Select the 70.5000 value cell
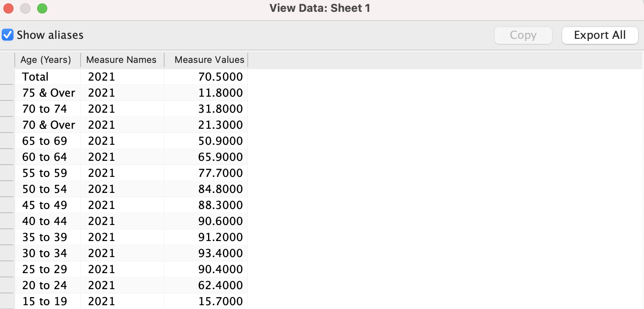 220,77
